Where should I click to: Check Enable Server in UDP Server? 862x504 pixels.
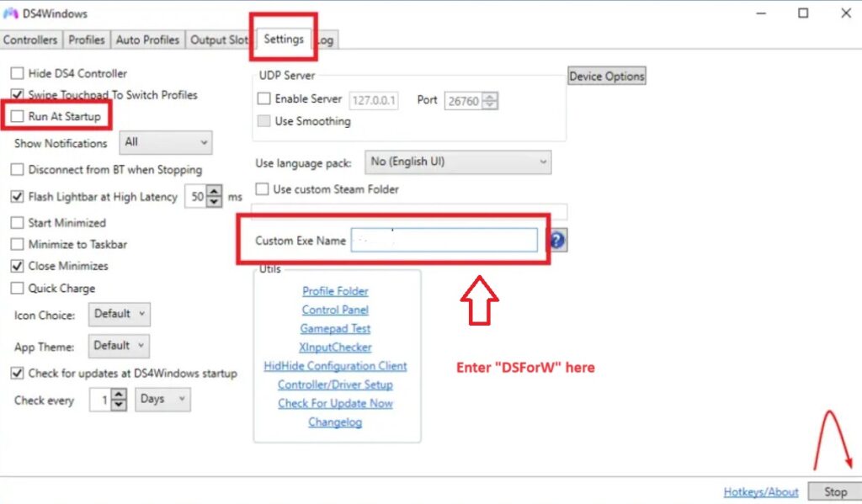pos(263,98)
